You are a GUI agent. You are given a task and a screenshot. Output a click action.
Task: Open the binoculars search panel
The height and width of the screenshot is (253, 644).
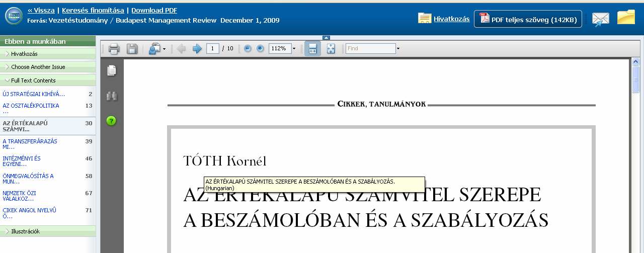pyautogui.click(x=112, y=96)
